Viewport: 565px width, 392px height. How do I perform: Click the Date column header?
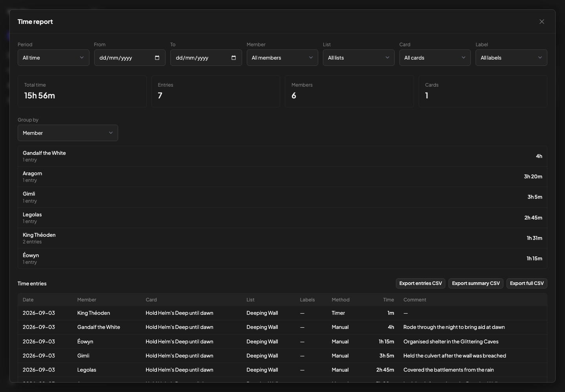28,300
